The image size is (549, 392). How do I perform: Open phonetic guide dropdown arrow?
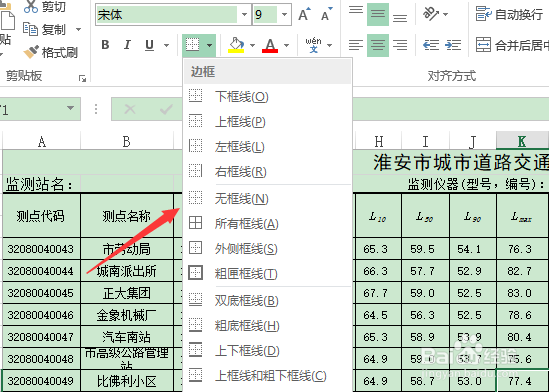point(329,45)
